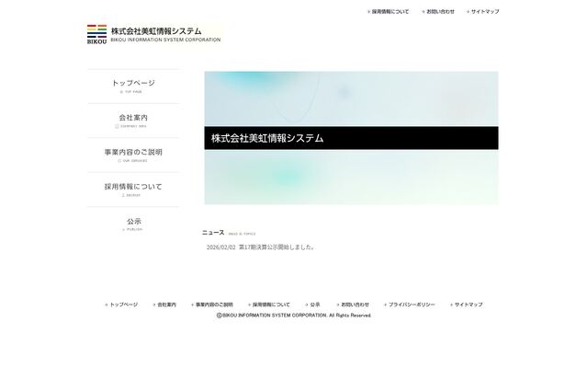Open news item 第17期決算公示開始しました

[277, 247]
